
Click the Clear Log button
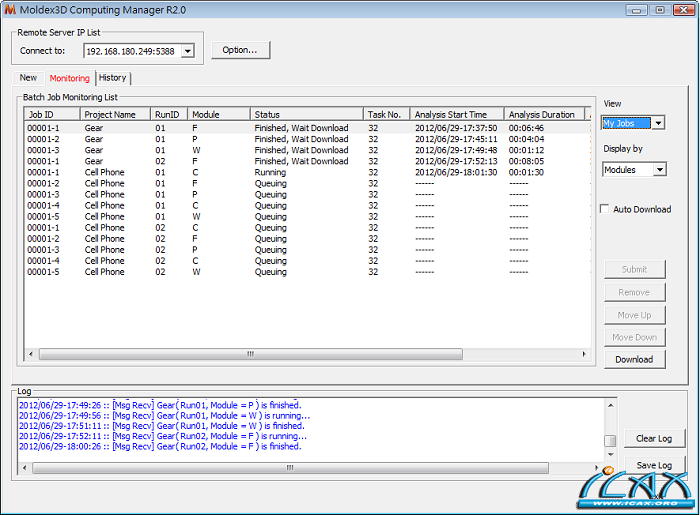(x=654, y=438)
